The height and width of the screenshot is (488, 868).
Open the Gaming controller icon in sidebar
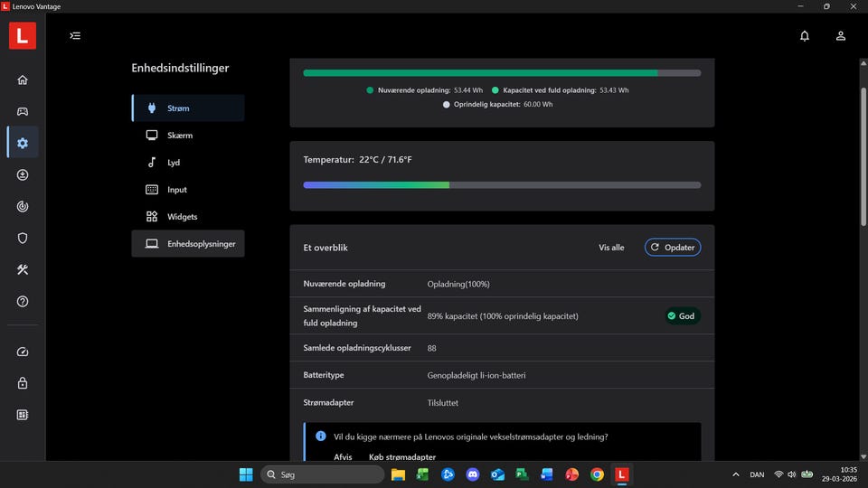click(23, 111)
